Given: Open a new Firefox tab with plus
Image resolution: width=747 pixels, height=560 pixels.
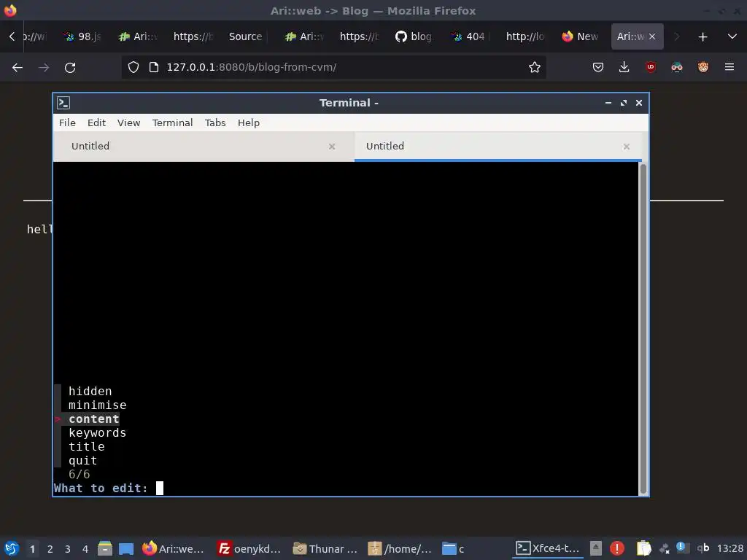Looking at the screenshot, I should pyautogui.click(x=703, y=36).
